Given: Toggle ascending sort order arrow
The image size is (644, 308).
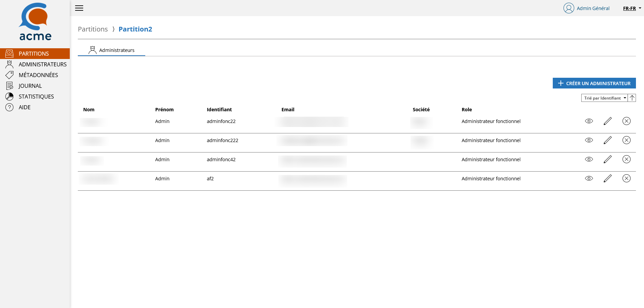Looking at the screenshot, I should point(632,98).
